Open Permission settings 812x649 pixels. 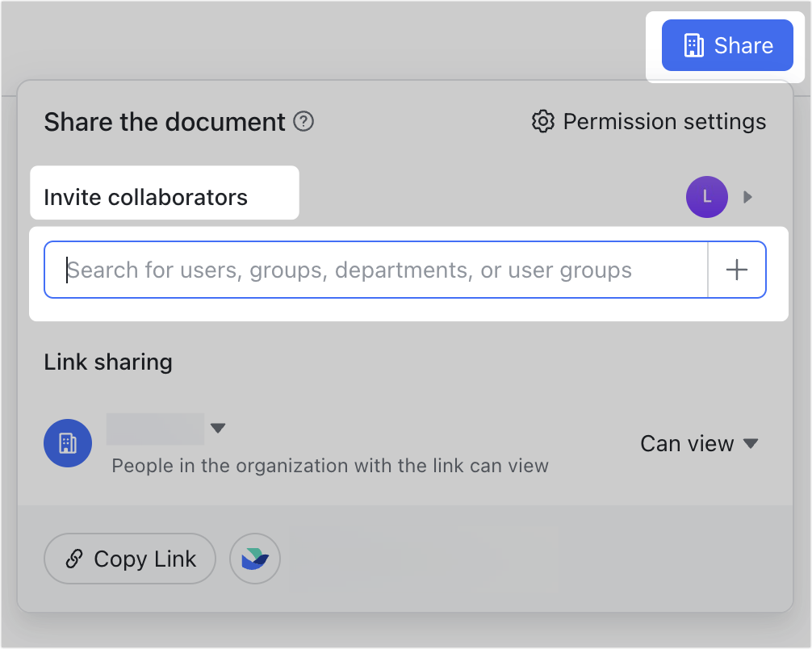[649, 122]
